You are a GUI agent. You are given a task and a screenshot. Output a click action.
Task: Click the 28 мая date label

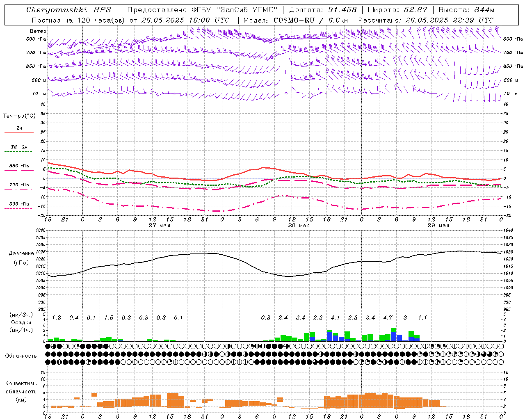299,226
